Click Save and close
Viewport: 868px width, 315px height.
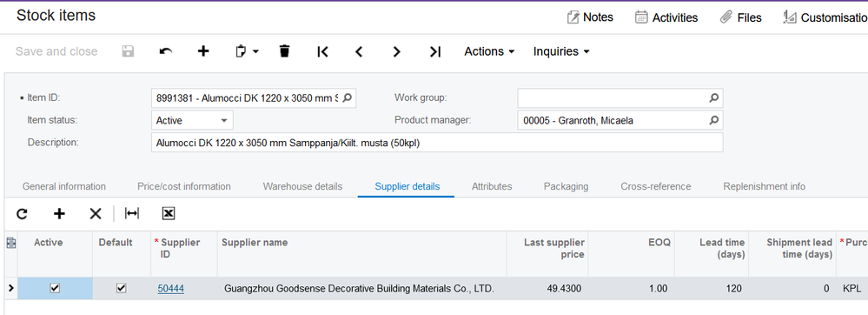56,51
